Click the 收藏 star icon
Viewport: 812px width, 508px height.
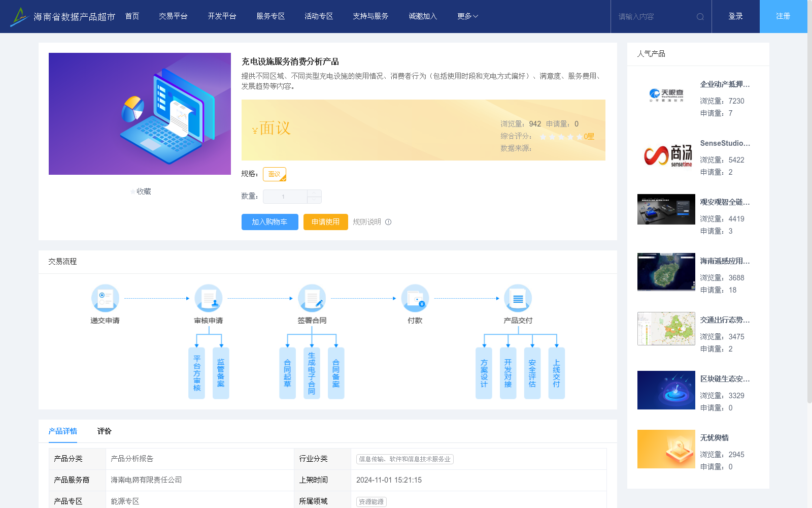[133, 192]
